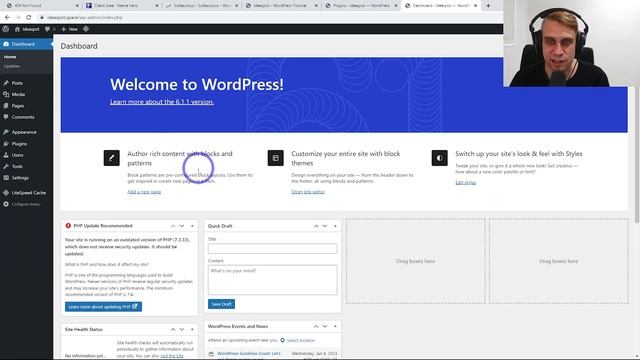The height and width of the screenshot is (360, 640).
Task: Click the page vertical scrollbar
Action: (x=637, y=155)
